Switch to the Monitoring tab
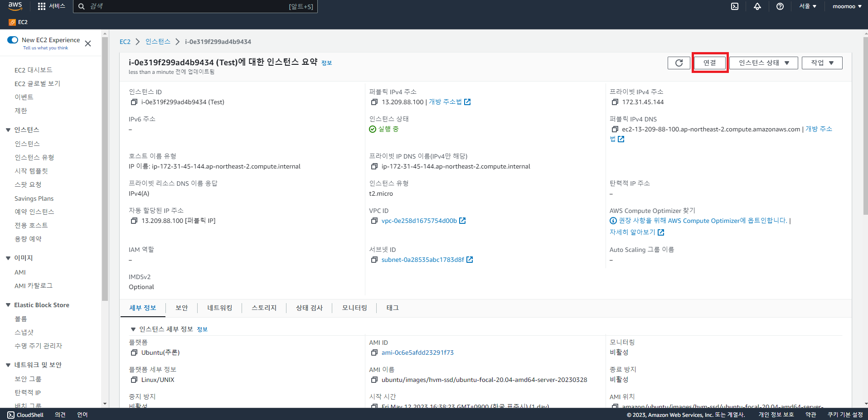Screen dimensions: 868x420 point(355,308)
